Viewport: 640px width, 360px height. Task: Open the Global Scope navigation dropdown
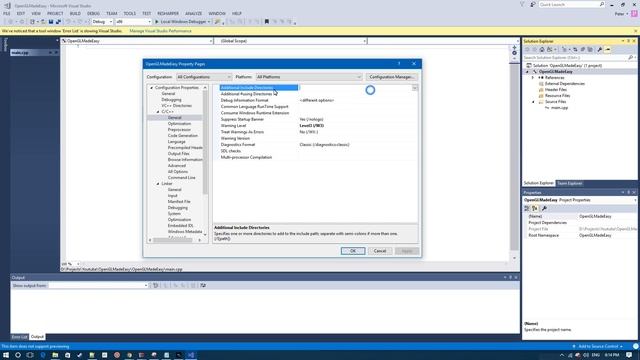[291, 41]
